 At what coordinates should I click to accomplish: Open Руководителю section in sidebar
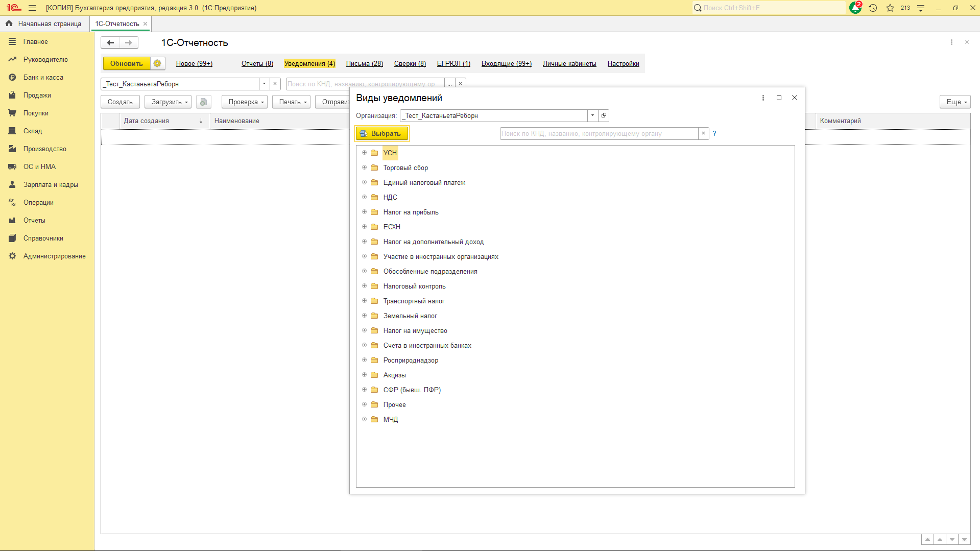click(45, 59)
